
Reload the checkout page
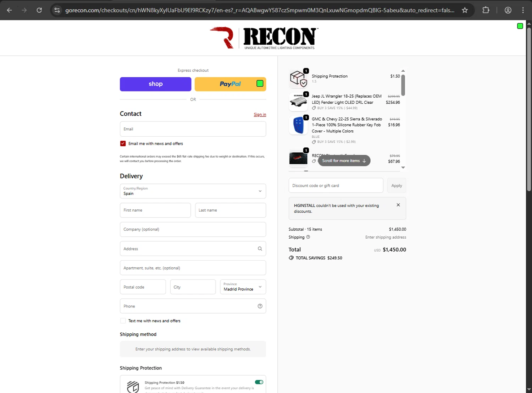39,10
